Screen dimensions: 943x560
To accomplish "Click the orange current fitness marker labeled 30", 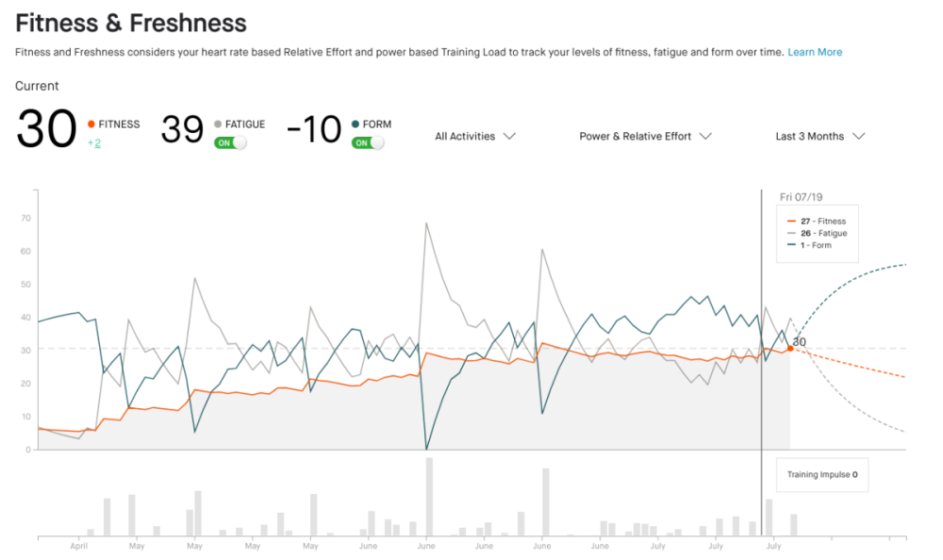I will click(x=790, y=348).
